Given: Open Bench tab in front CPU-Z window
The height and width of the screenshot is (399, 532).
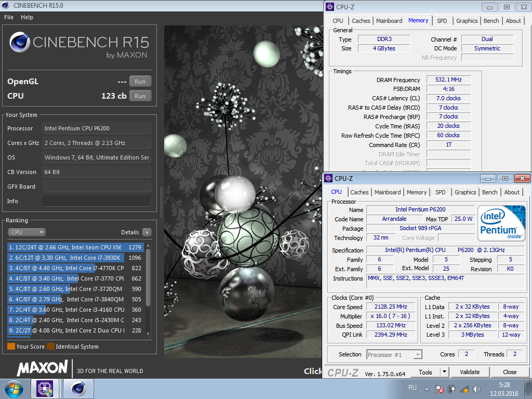Looking at the screenshot, I should point(489,192).
